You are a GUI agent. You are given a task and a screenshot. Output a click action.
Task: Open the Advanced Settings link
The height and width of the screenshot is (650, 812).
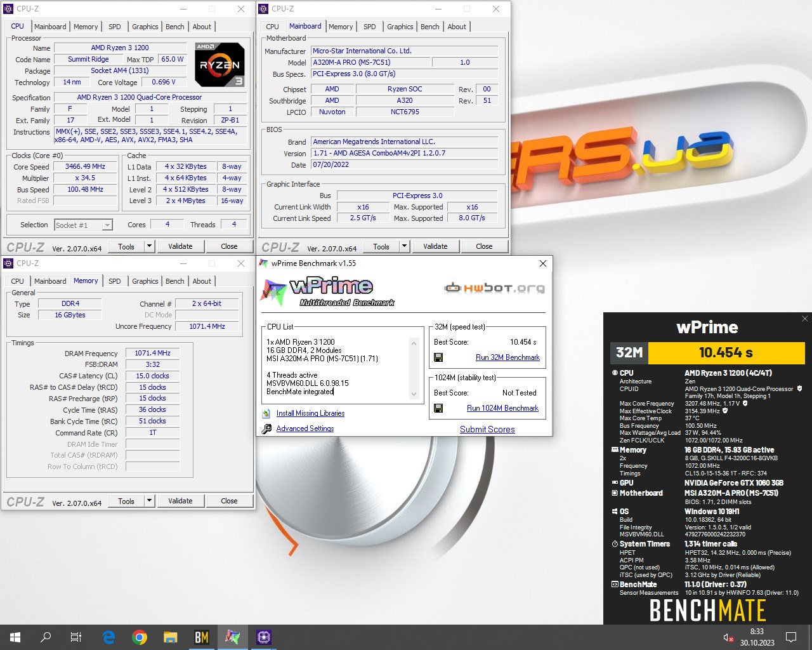coord(305,428)
